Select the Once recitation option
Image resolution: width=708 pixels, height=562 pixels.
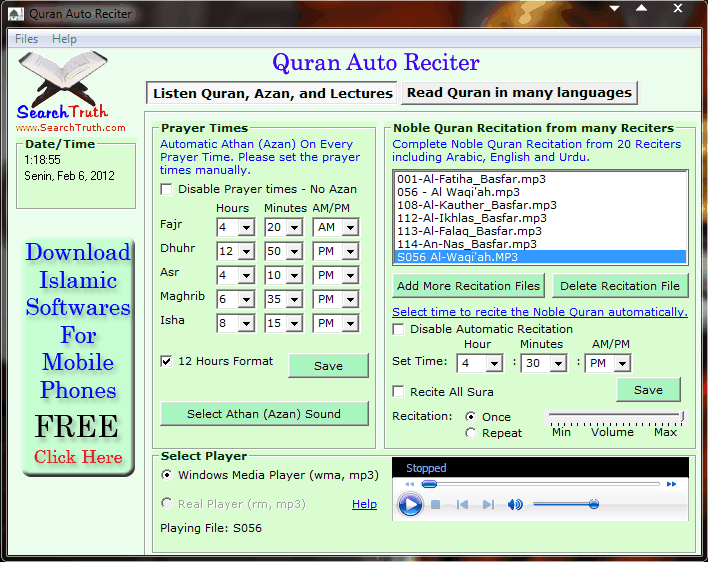click(470, 417)
